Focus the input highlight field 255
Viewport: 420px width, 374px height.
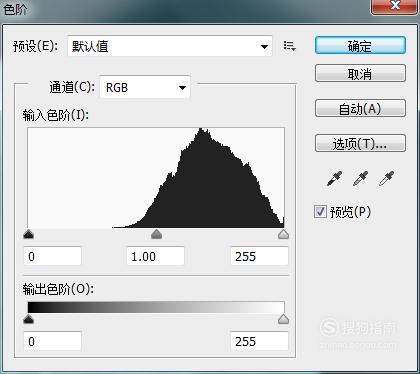point(259,256)
